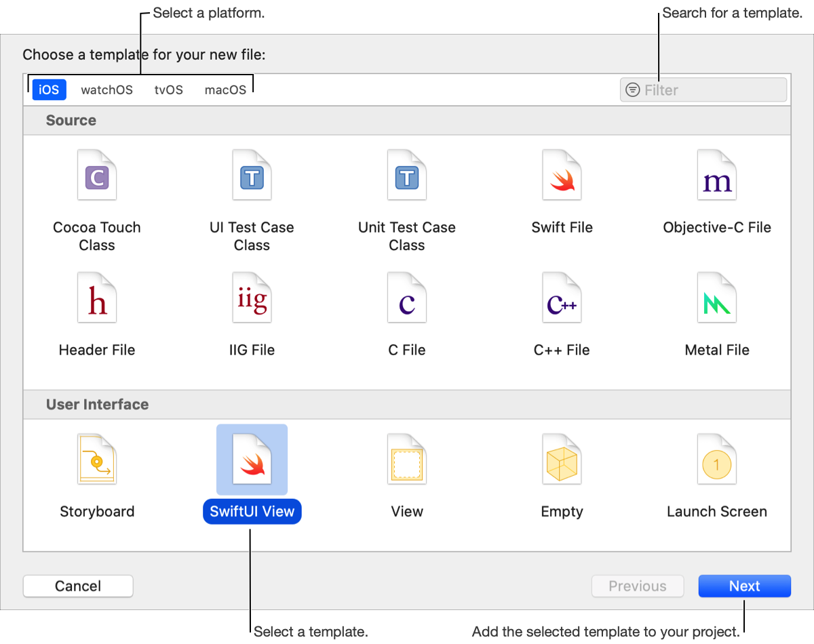814x644 pixels.
Task: Choose the Objective-C File icon
Action: (717, 176)
